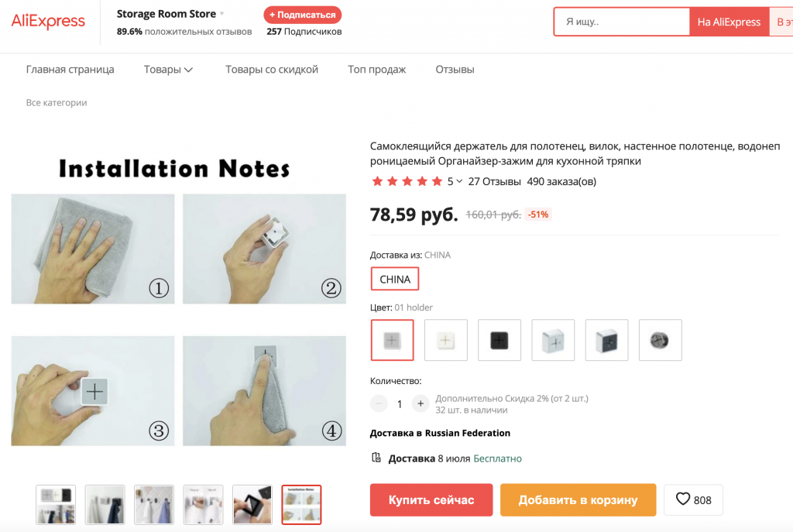Increase quantity with the plus button

421,403
